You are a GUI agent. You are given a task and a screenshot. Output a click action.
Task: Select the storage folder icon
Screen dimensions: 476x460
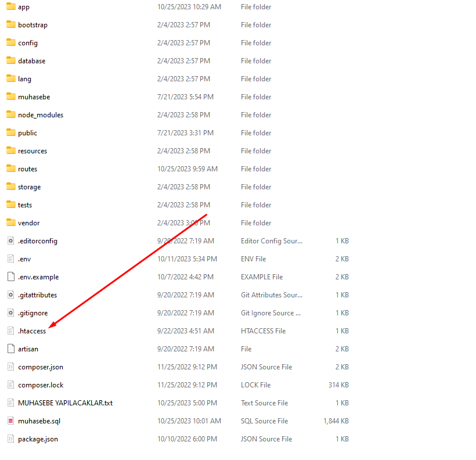pos(11,186)
